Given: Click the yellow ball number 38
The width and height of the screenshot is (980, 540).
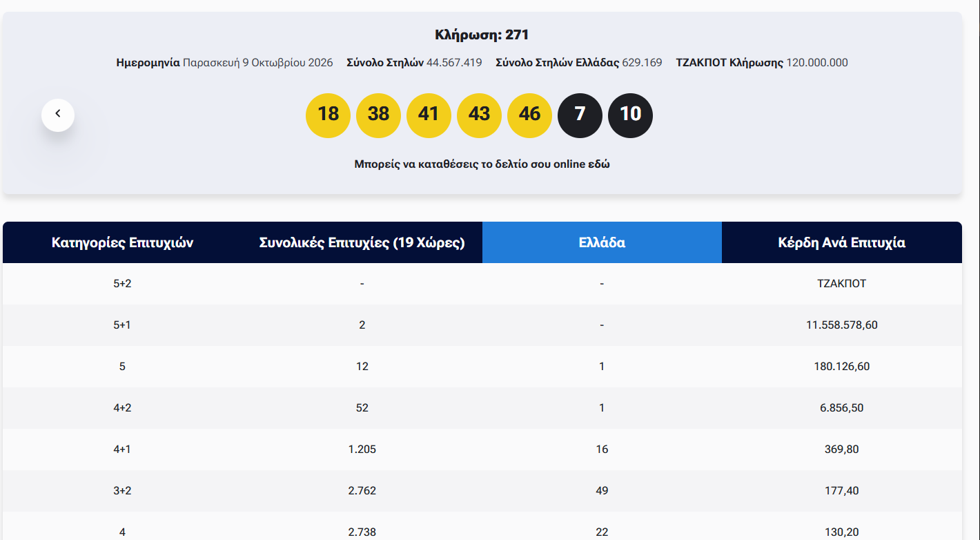Looking at the screenshot, I should pyautogui.click(x=378, y=115).
